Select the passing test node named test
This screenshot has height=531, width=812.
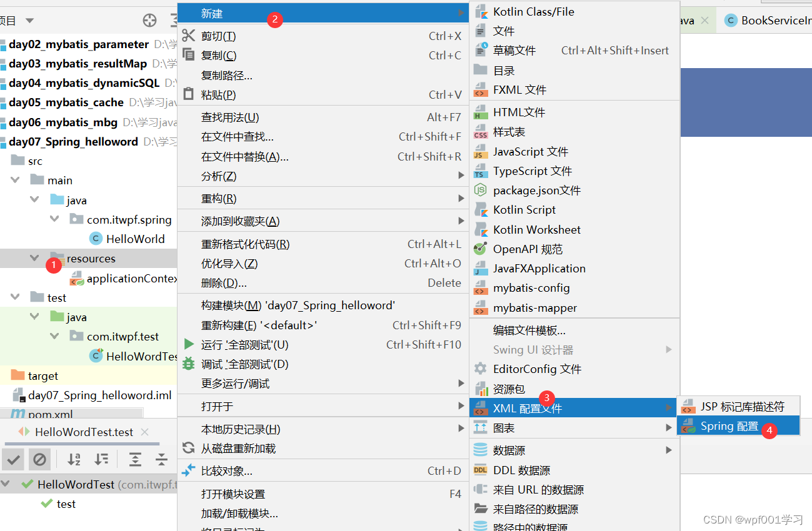click(x=64, y=504)
